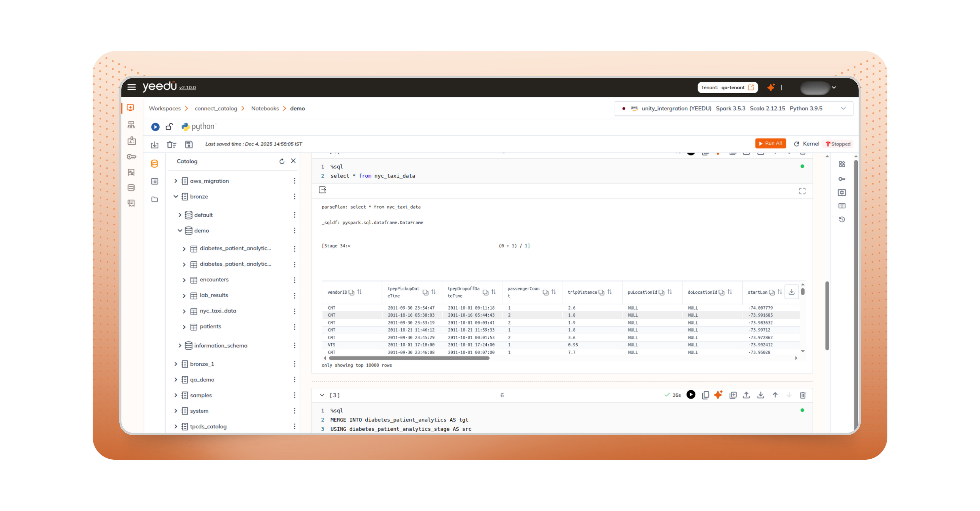
Task: Download results from the nyc_taxi_data table output
Action: (x=792, y=292)
